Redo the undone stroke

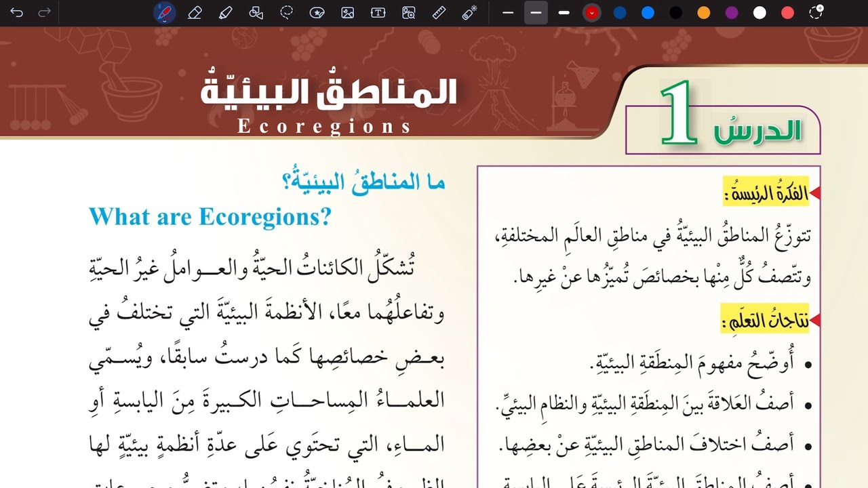coord(44,12)
